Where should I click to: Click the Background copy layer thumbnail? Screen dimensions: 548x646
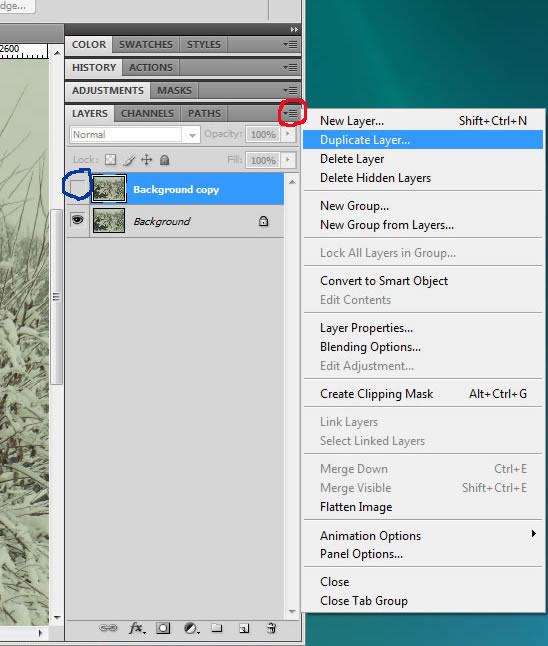tap(109, 189)
